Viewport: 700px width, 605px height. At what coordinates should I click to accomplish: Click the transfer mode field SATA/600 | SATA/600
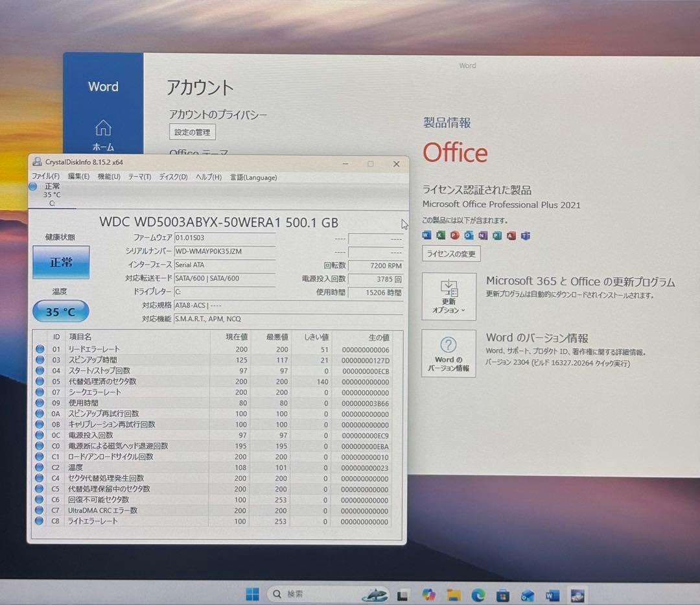click(224, 278)
